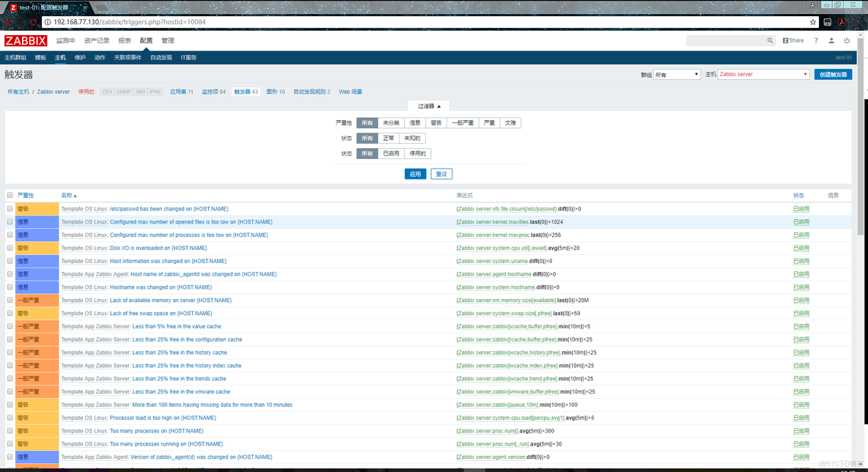
Task: Click the IPMI availability indicator
Action: click(x=155, y=92)
